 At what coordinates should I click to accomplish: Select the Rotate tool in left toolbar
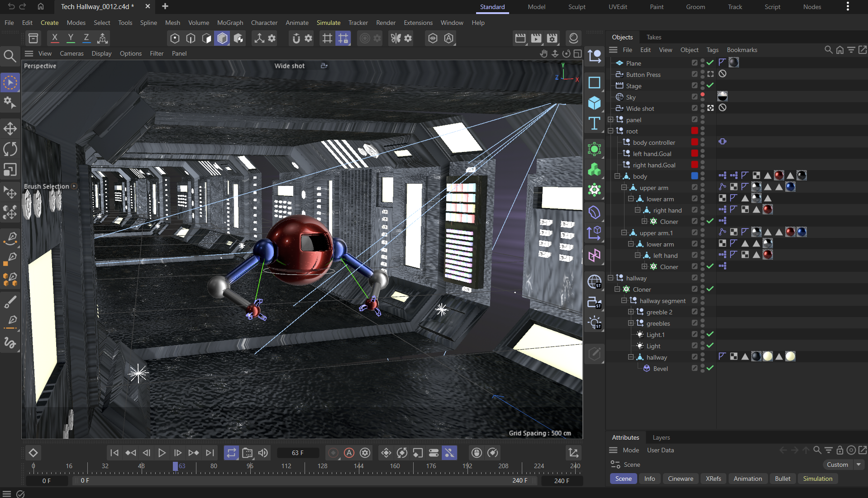point(10,149)
